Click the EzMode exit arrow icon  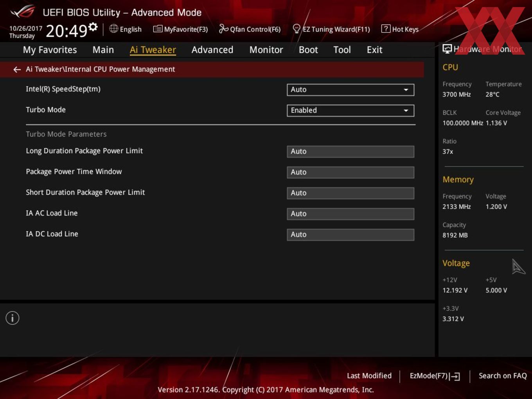455,376
